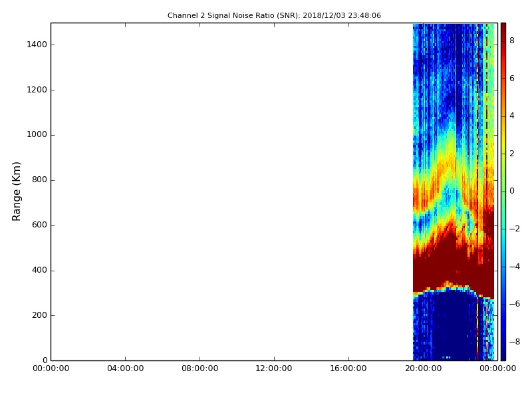The image size is (532, 399).
Task: Click the x-axis tick label 08:00:00
Action: tap(200, 368)
